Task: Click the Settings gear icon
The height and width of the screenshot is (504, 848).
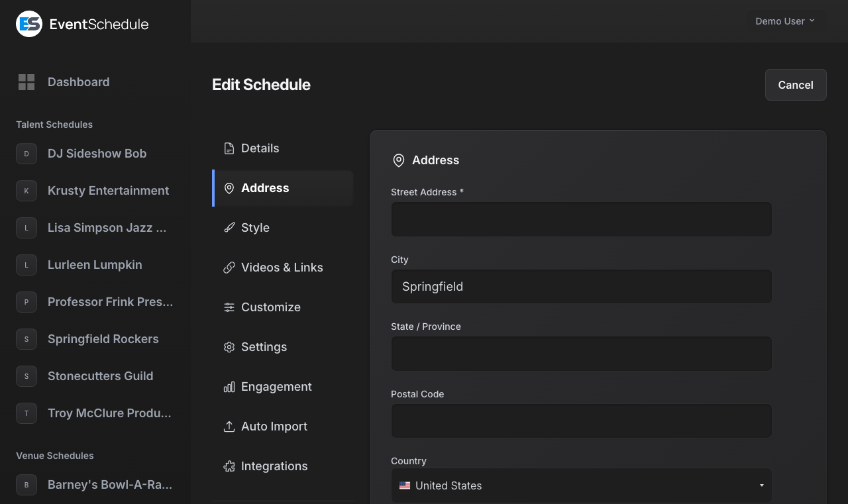Action: pos(229,347)
